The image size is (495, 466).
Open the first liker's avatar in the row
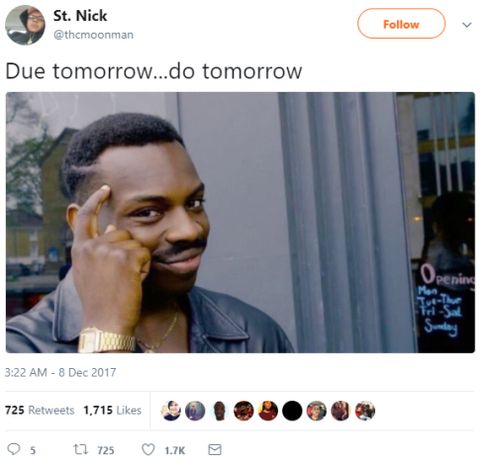tap(171, 410)
